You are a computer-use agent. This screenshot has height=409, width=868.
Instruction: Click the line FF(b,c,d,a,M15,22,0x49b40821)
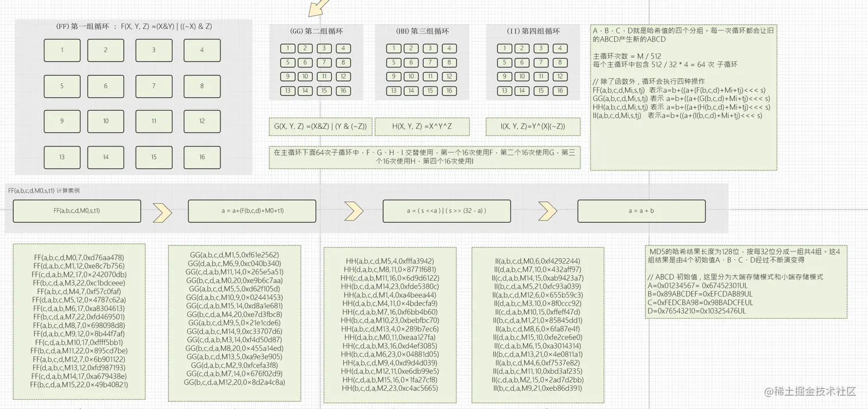[x=79, y=384]
